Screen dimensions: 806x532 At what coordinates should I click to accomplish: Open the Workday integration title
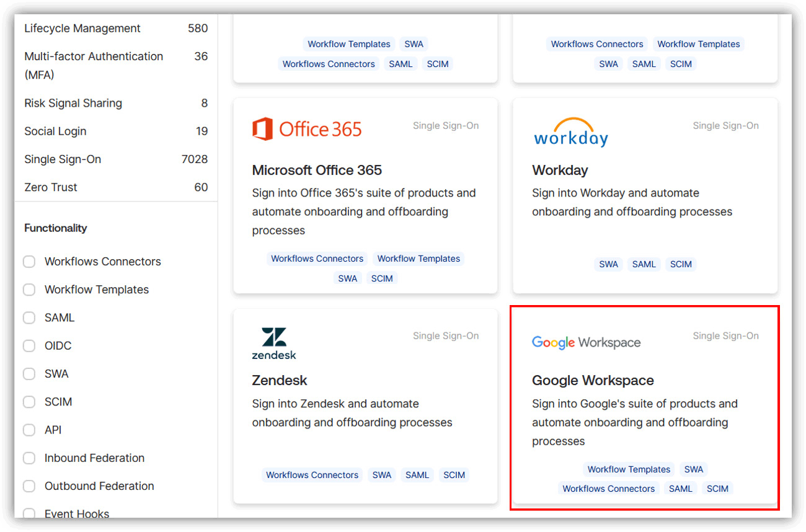click(x=560, y=170)
